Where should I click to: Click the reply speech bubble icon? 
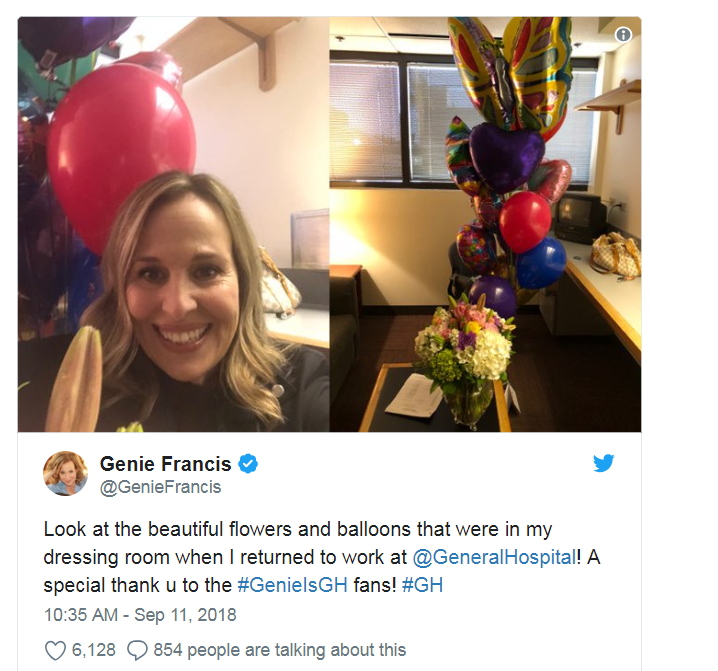(137, 650)
